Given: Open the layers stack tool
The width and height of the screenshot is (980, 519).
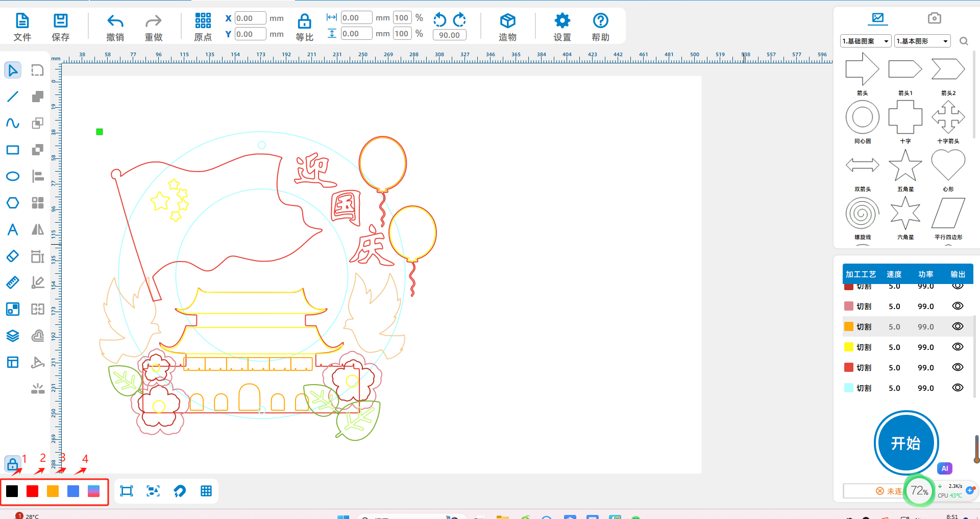Looking at the screenshot, I should click(x=13, y=336).
